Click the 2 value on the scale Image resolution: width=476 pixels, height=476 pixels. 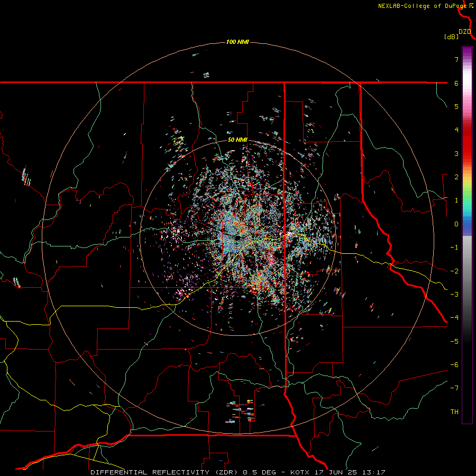coord(456,177)
